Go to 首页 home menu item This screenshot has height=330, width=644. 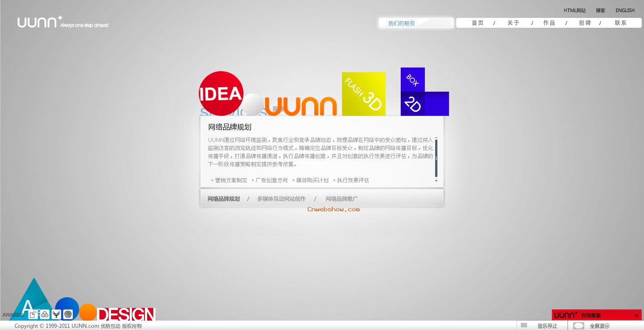pos(478,23)
